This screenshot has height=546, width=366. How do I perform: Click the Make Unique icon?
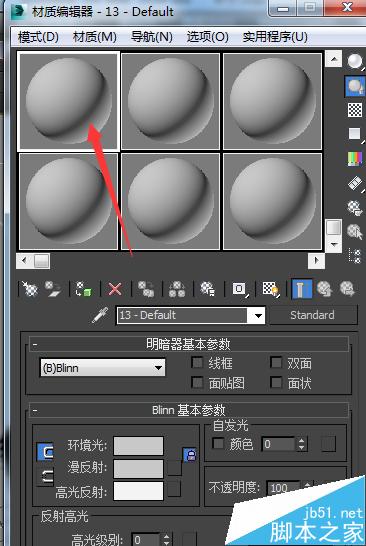pyautogui.click(x=177, y=289)
